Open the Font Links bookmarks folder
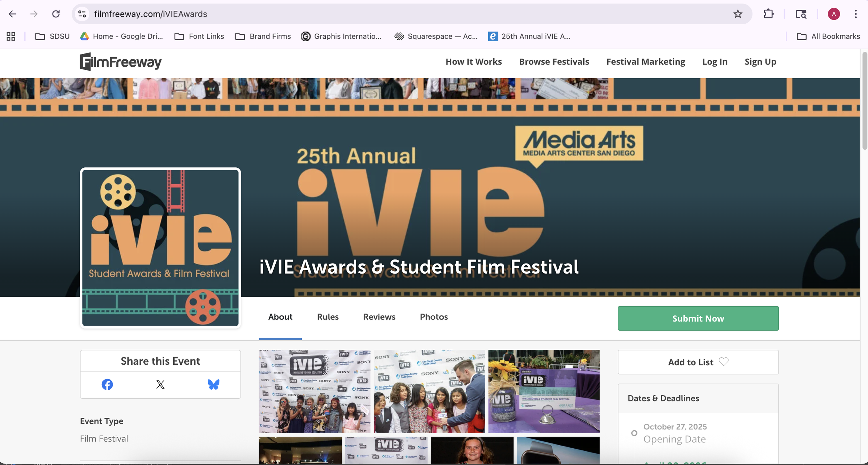Screen dimensions: 868x465 [x=199, y=36]
